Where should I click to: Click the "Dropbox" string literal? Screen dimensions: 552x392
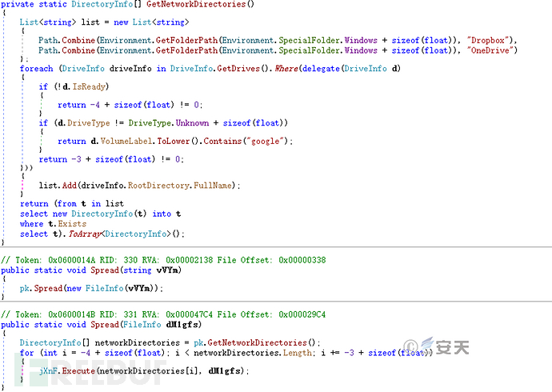(x=488, y=40)
